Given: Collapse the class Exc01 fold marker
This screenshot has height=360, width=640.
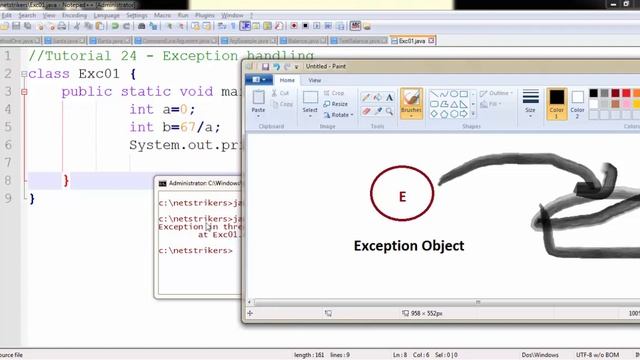Looking at the screenshot, I should click(x=24, y=74).
